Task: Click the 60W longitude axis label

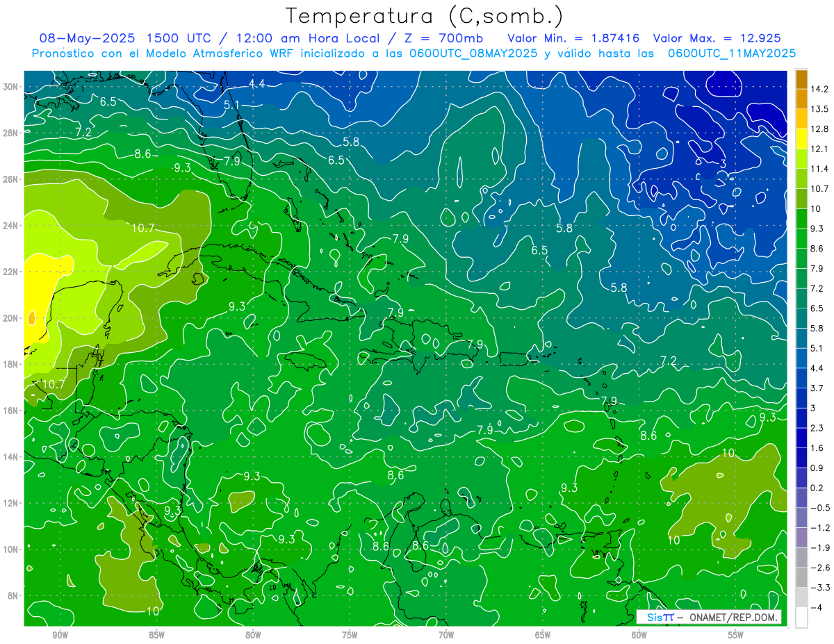Action: [639, 636]
